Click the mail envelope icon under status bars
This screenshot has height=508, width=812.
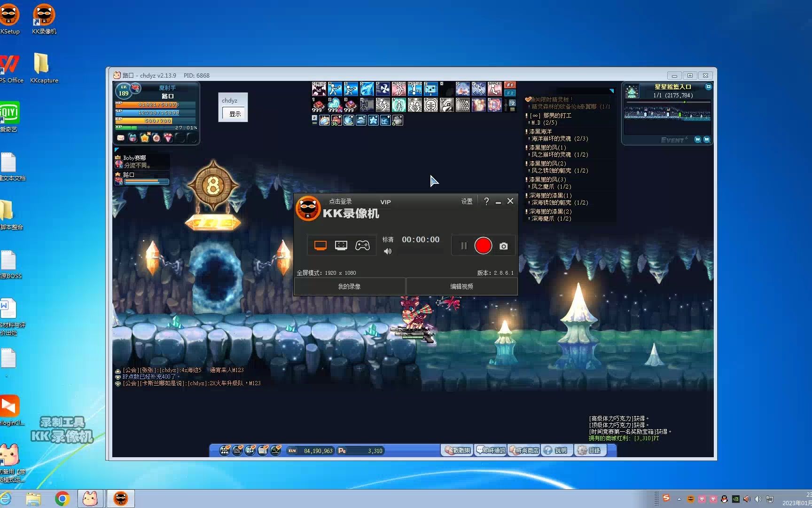[121, 138]
